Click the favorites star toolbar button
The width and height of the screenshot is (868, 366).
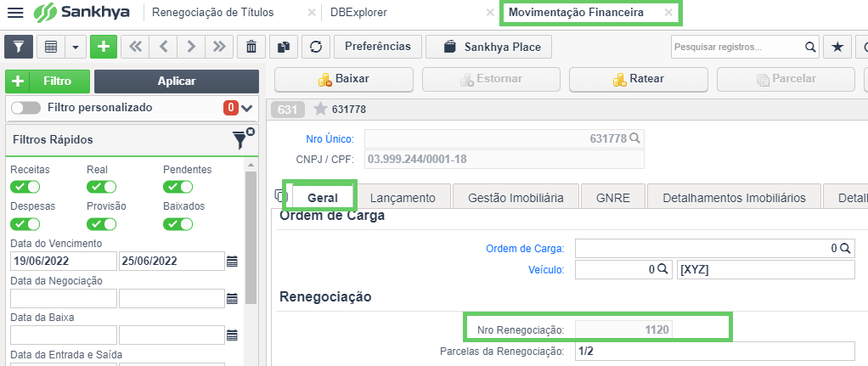point(837,47)
